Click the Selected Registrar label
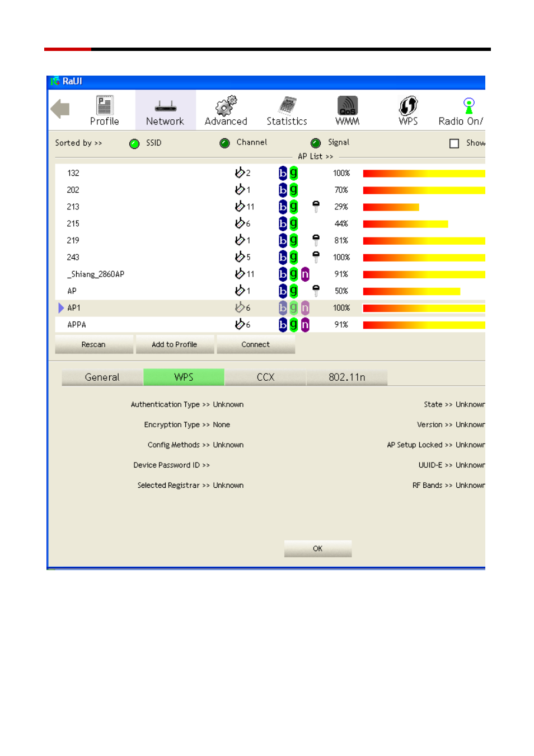Viewport: 534px width, 756px height. pyautogui.click(x=168, y=485)
